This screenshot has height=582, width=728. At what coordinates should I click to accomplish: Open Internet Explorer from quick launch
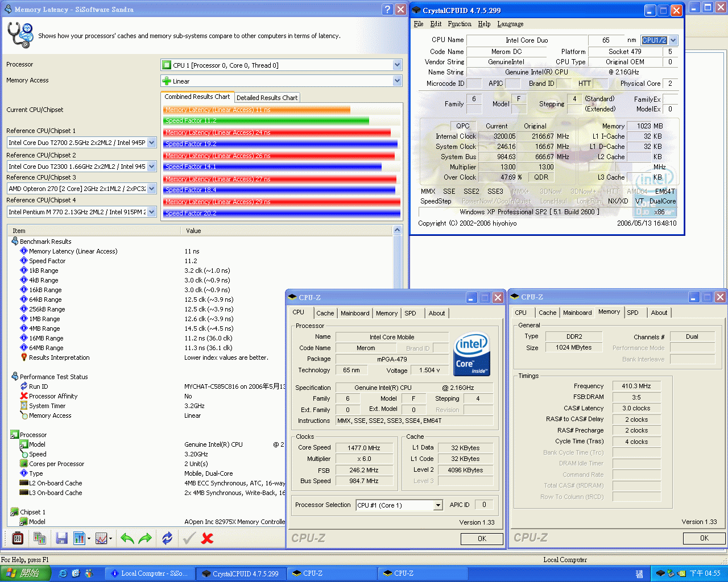click(x=63, y=573)
